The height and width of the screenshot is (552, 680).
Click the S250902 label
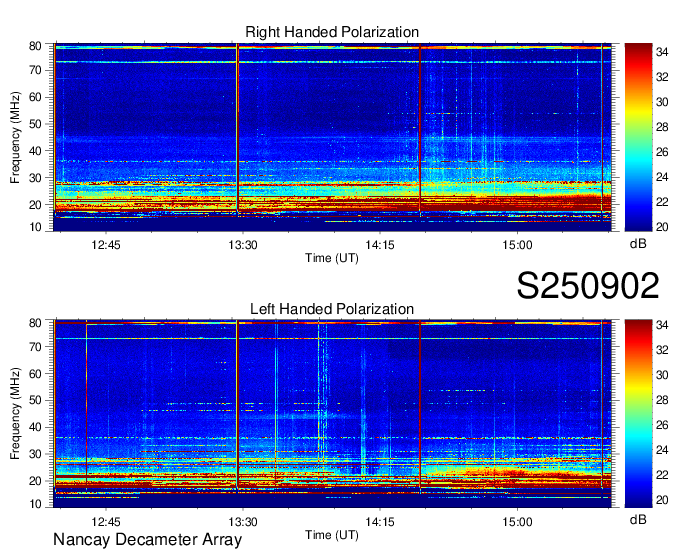(x=588, y=286)
